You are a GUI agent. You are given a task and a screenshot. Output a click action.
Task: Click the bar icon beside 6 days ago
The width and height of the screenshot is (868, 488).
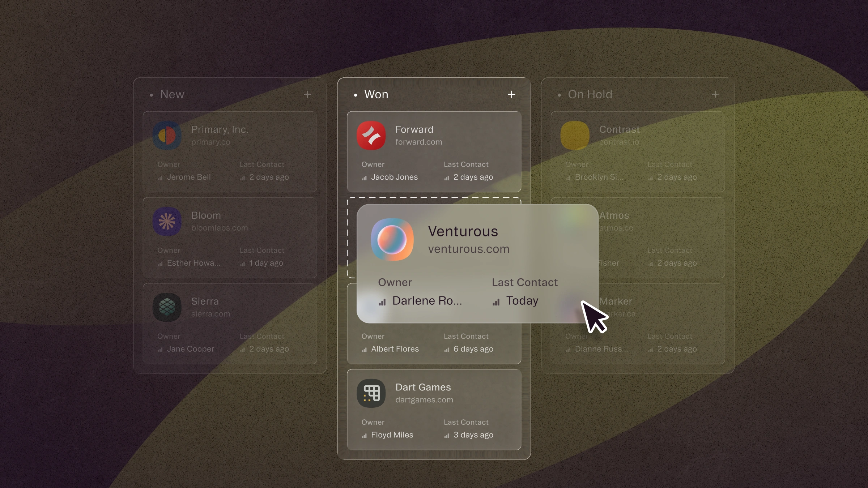pyautogui.click(x=447, y=350)
